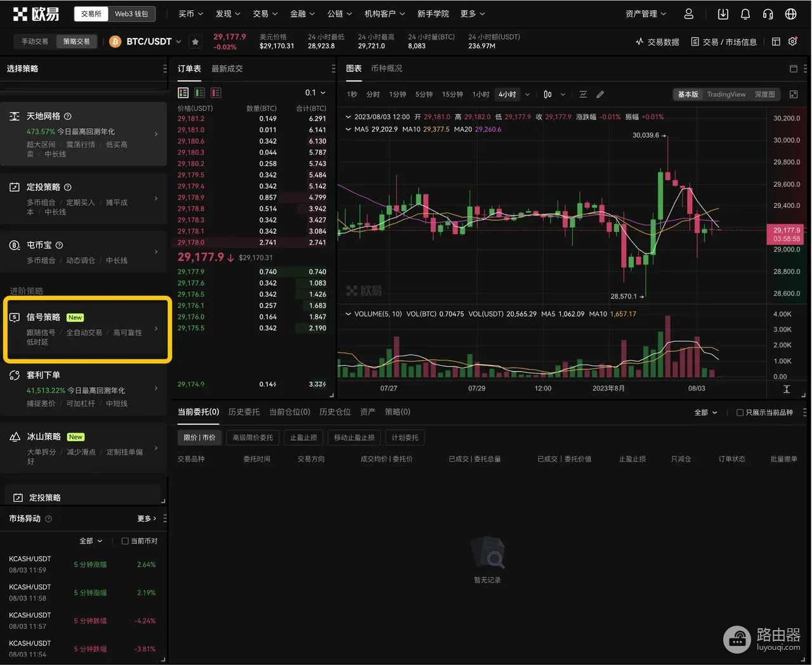The image size is (812, 665).
Task: Click the grid strategy help icon
Action: click(x=68, y=117)
